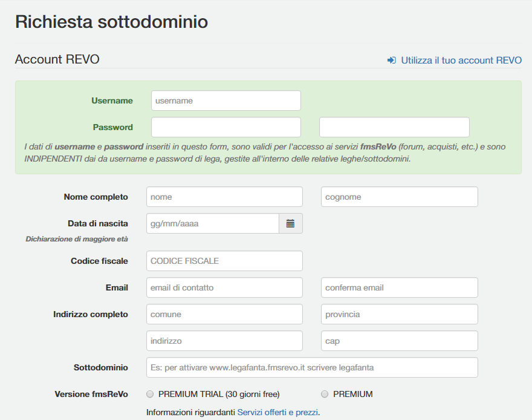This screenshot has height=420, width=532.
Task: Select PREMIUM TRIAL (30 giorni free) option
Action: pyautogui.click(x=151, y=394)
